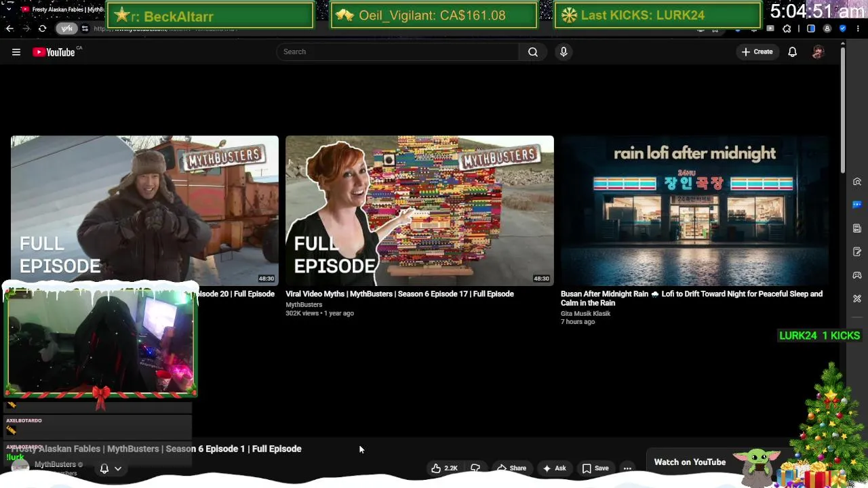Toggle the browser side panel icon
Viewport: 868px width, 488px height.
click(x=811, y=28)
